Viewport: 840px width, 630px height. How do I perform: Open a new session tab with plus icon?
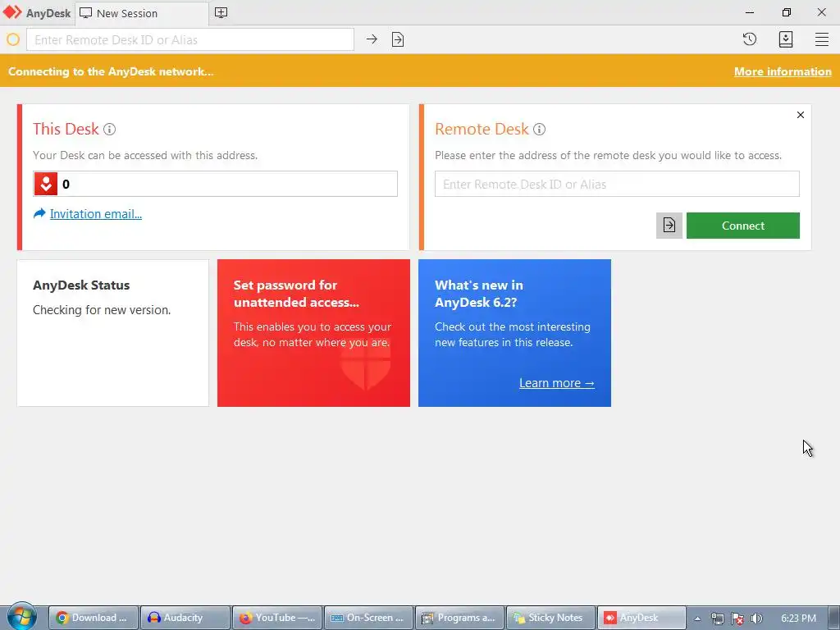[x=221, y=12]
